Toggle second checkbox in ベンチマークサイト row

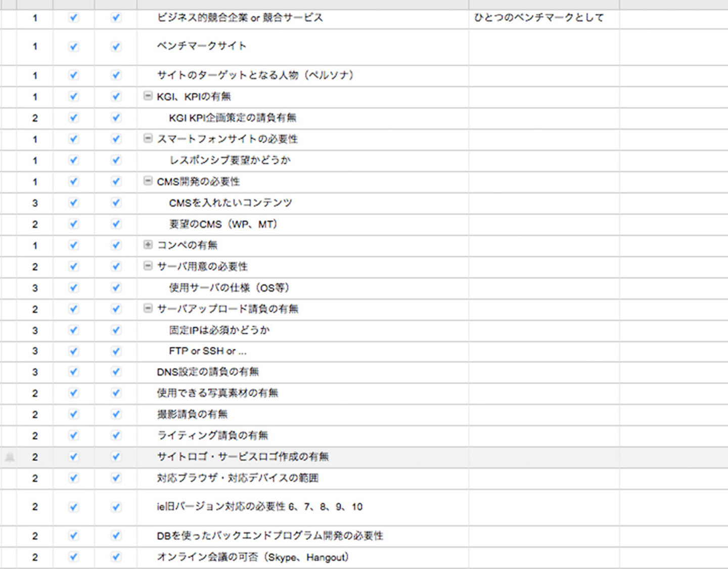116,47
